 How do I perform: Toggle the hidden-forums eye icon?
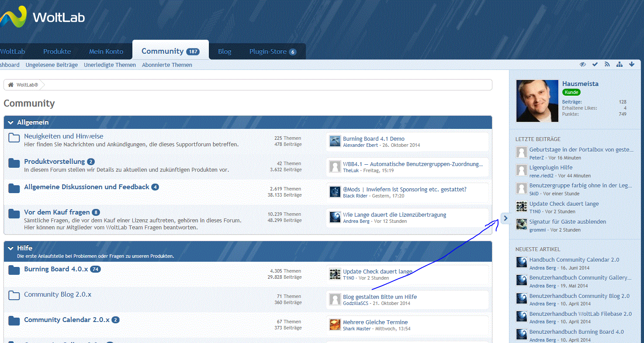582,64
